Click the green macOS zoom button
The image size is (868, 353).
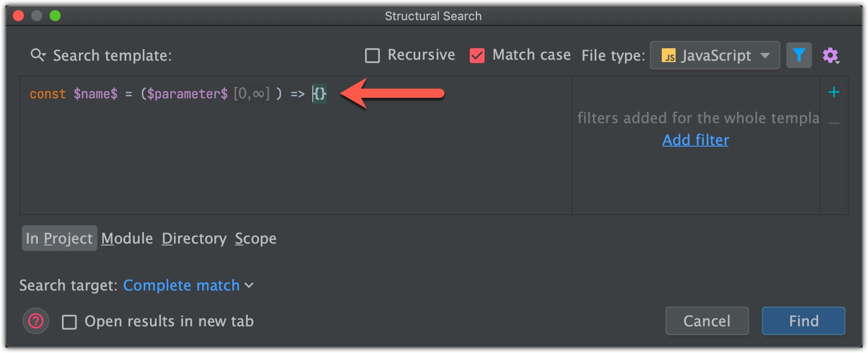pos(55,16)
